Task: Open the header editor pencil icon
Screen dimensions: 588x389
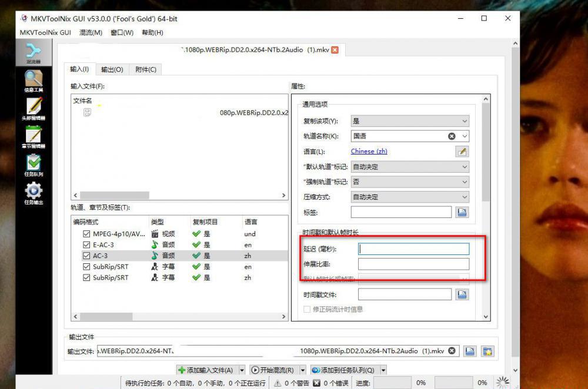Action: [34, 109]
